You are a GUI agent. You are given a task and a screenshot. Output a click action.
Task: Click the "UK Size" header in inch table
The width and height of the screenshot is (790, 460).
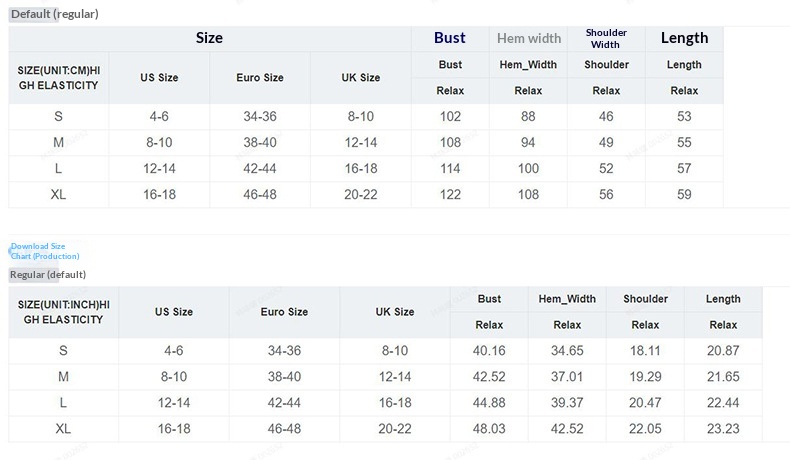click(x=395, y=312)
